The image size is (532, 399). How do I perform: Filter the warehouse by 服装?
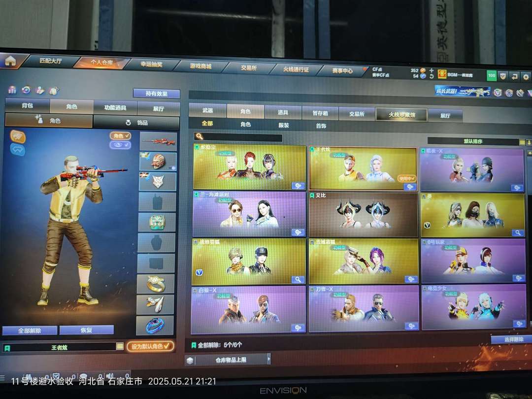point(284,125)
